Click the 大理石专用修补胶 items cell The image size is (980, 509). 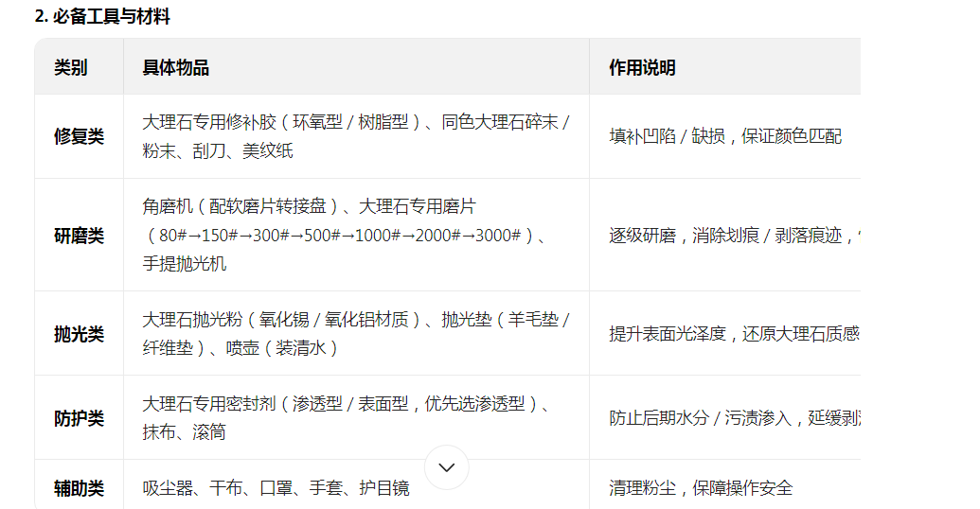(x=355, y=136)
